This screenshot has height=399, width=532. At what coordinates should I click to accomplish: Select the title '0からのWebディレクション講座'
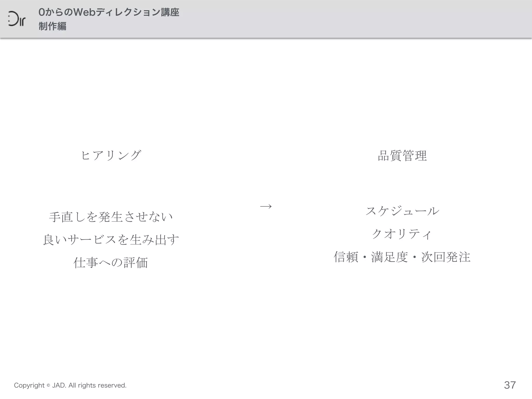(109, 12)
